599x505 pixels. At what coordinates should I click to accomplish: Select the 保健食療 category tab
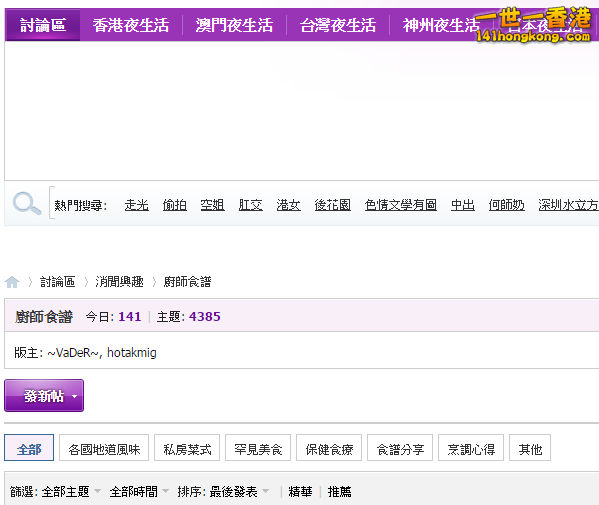pos(329,448)
